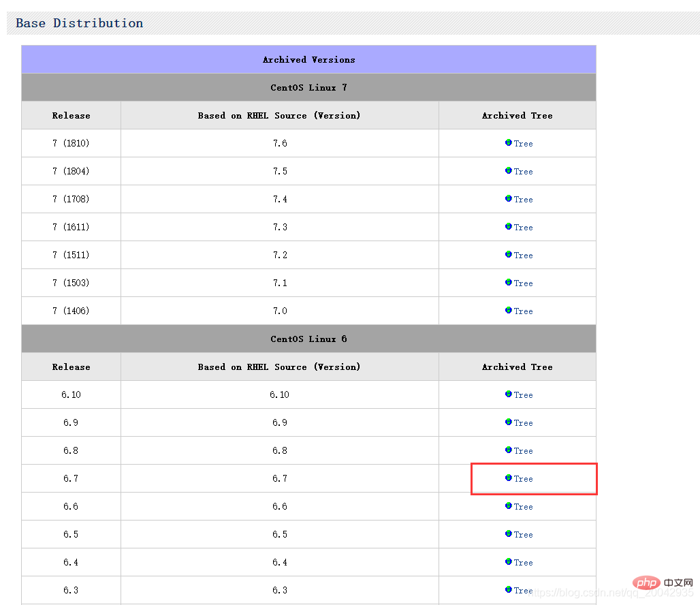700x605 pixels.
Task: Select the RHEL version cell "7.6"
Action: pos(280,144)
